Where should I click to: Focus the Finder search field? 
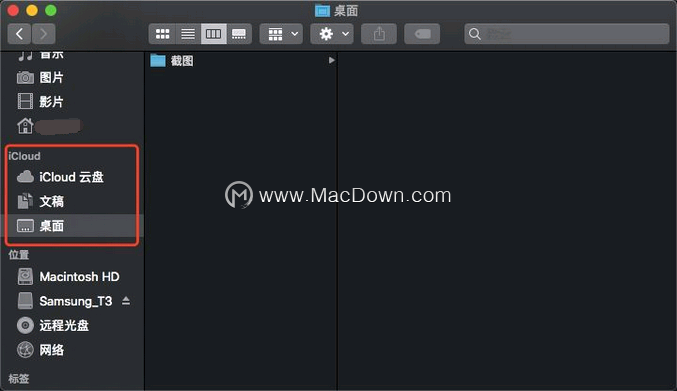point(566,34)
